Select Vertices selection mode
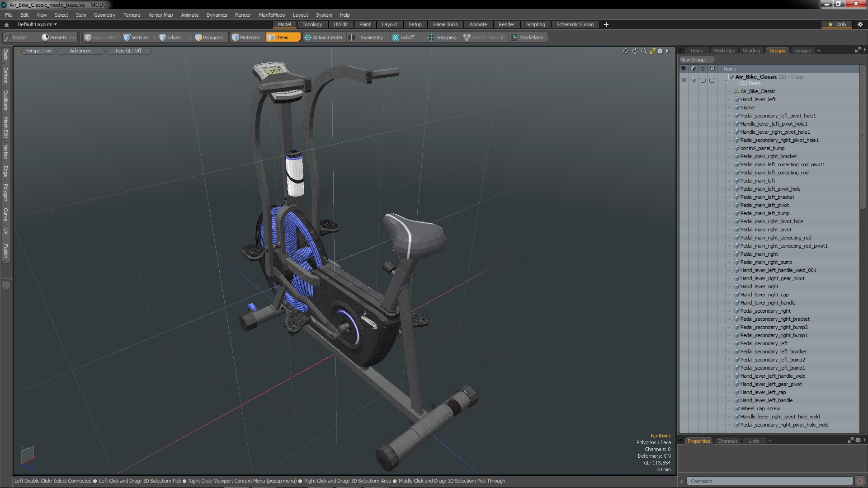 tap(139, 38)
